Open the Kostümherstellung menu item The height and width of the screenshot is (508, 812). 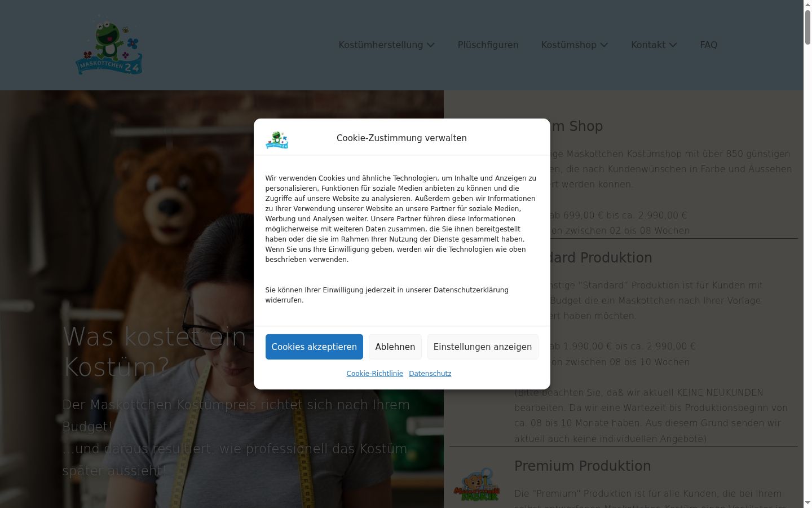click(381, 45)
